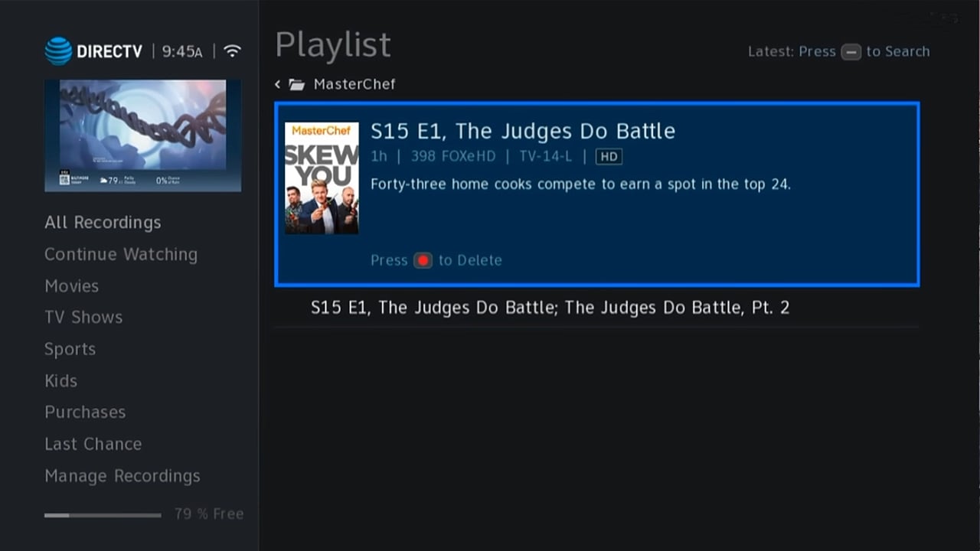
Task: Open the live TV preview thumbnail
Action: 142,135
